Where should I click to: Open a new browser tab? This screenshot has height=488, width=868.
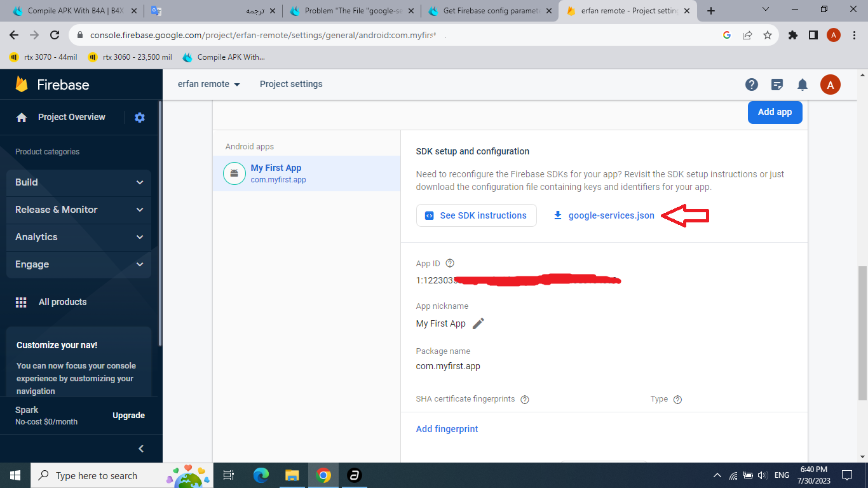pos(711,11)
